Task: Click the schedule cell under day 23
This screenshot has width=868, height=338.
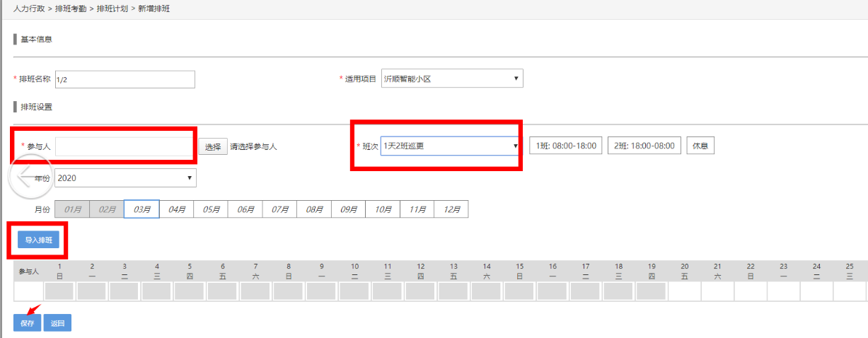Action: 783,291
